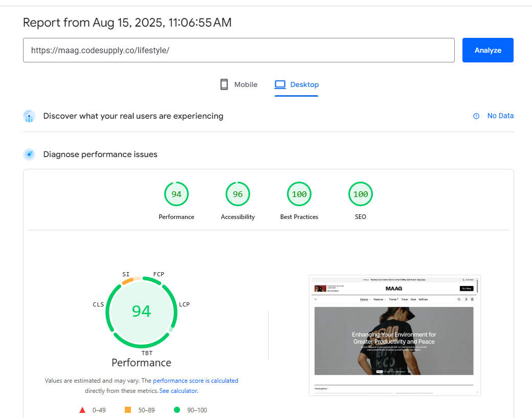Screen dimensions: 532x418
Task: Click the Accessibility category label
Action: click(x=238, y=217)
